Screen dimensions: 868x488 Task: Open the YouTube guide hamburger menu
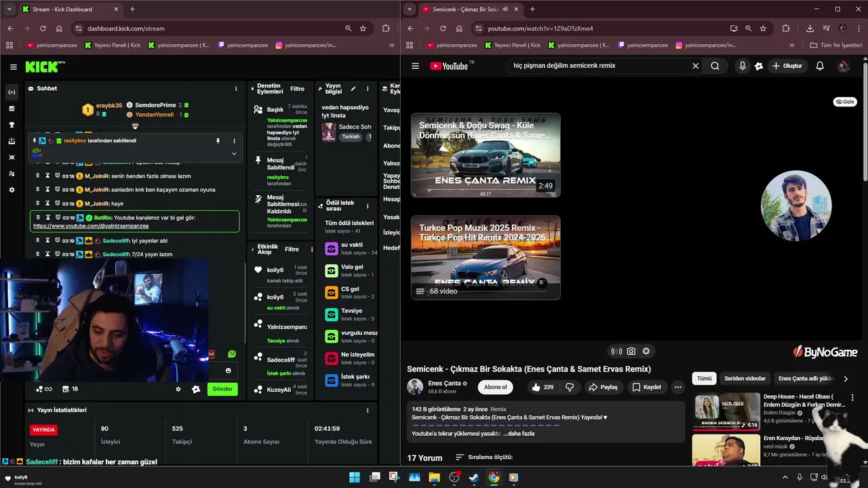[x=415, y=66]
